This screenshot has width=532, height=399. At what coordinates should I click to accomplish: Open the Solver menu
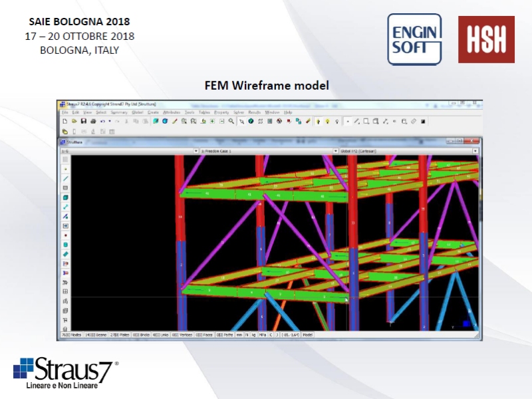point(239,113)
